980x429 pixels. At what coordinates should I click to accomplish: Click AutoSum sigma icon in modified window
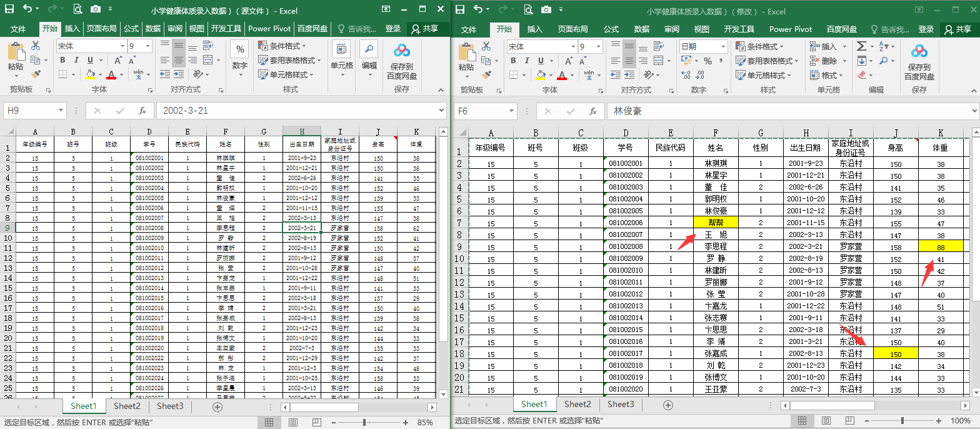tap(861, 46)
